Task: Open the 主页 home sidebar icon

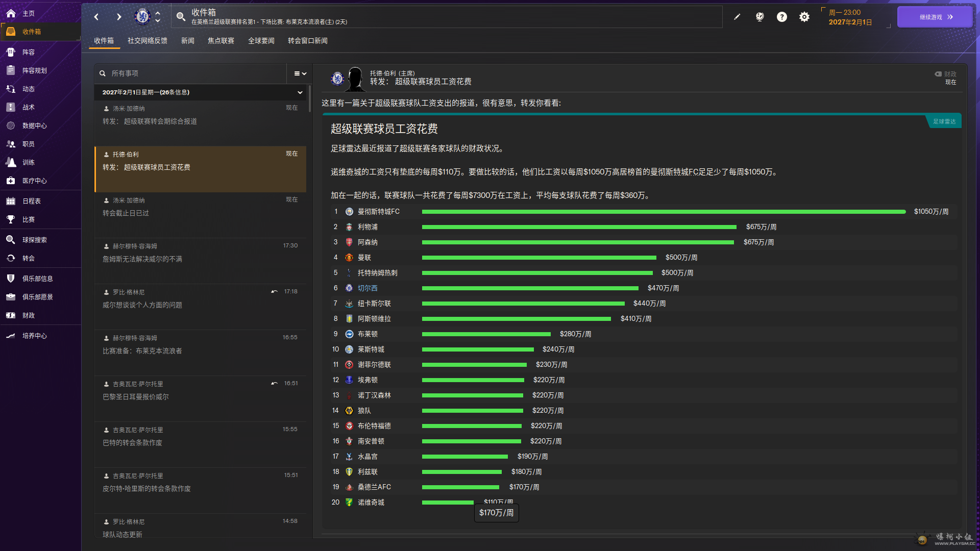Action: coord(11,13)
